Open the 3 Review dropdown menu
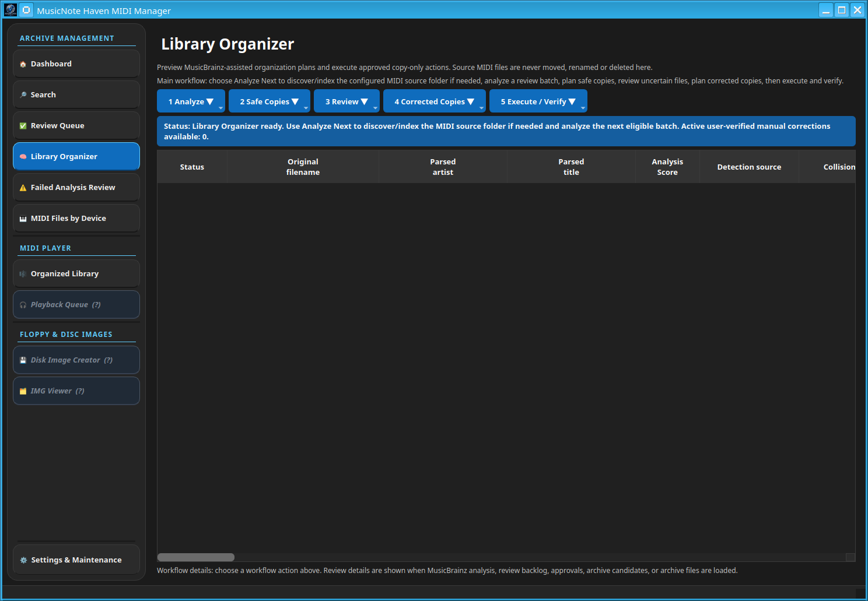Screen dimensions: 868x601 (346, 101)
